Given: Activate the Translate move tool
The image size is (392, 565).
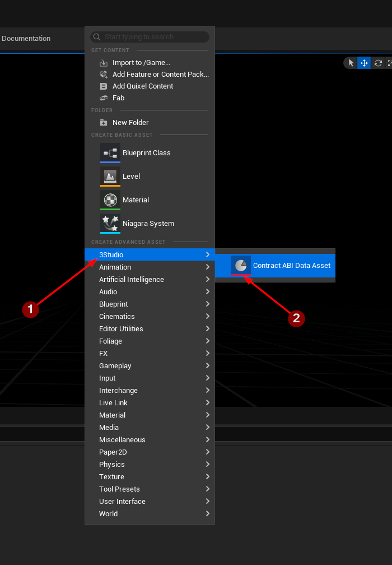Looking at the screenshot, I should [364, 63].
